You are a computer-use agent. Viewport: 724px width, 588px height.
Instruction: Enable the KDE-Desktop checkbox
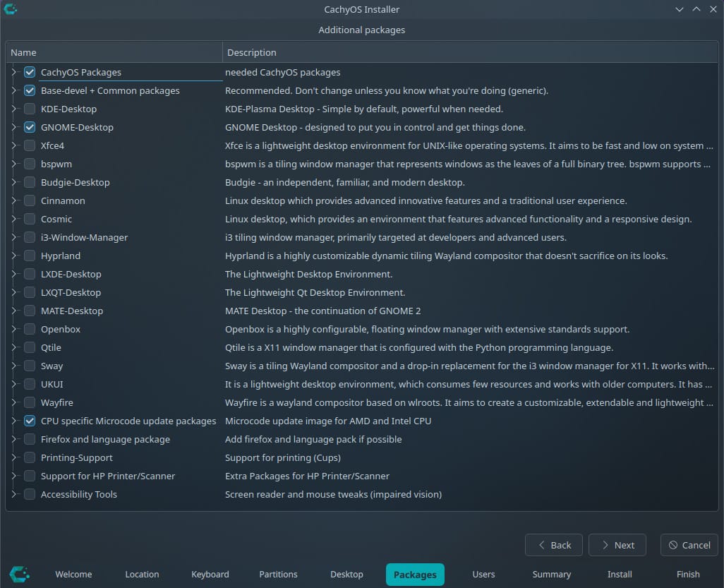pos(30,109)
